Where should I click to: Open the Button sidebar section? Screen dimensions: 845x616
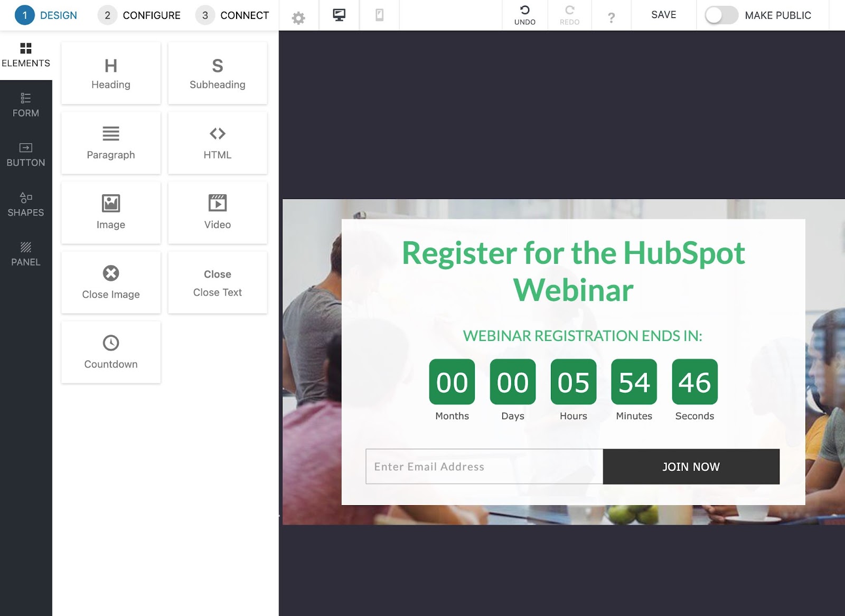(26, 155)
